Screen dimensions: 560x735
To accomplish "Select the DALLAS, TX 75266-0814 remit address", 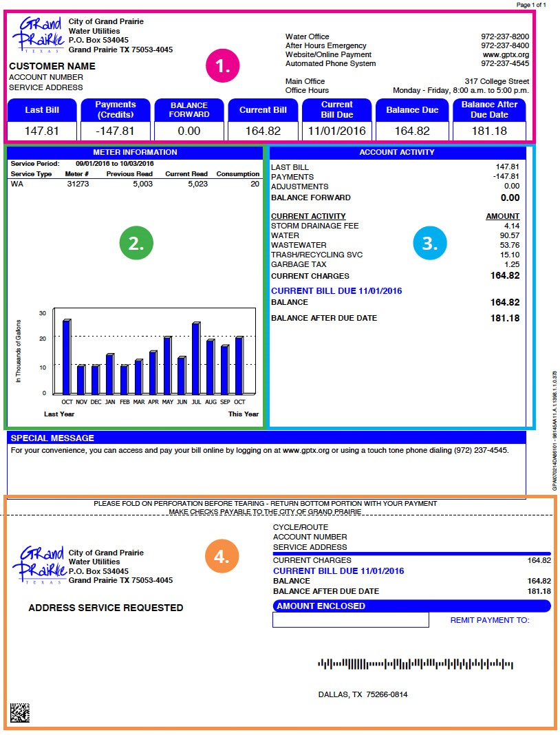I will click(x=363, y=694).
